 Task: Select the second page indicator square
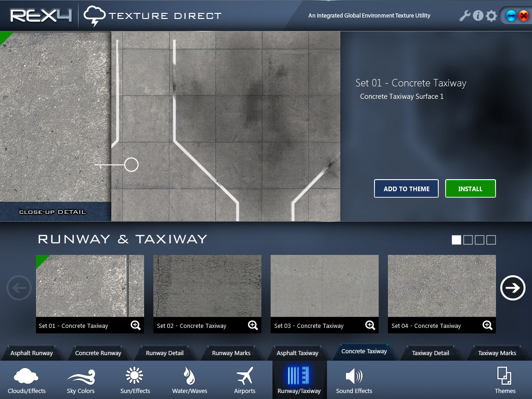tap(468, 240)
